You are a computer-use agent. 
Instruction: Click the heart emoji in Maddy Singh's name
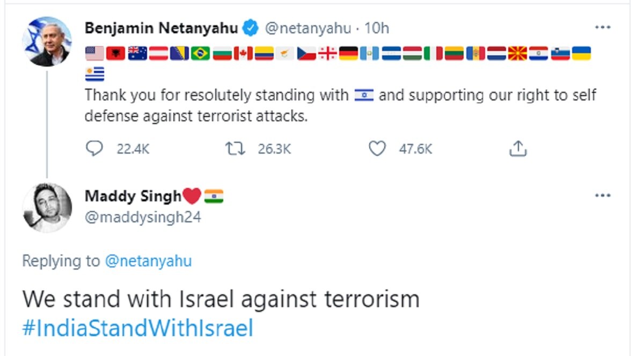coord(193,195)
